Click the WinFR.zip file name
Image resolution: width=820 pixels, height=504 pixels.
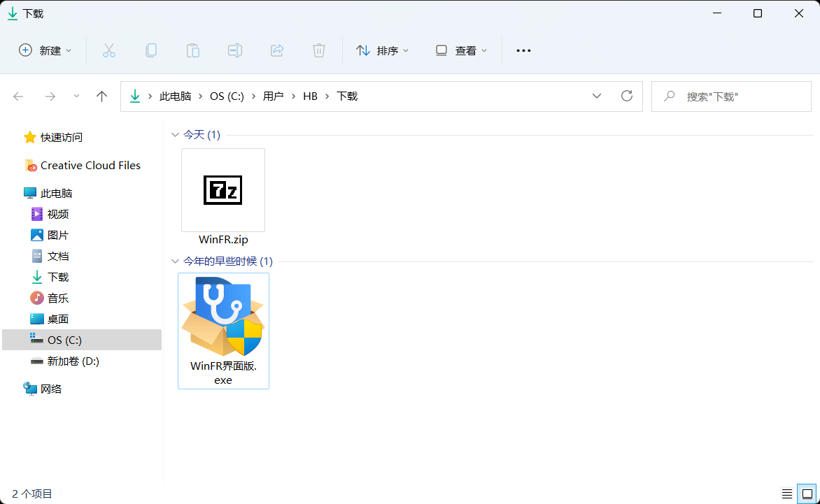[223, 240]
